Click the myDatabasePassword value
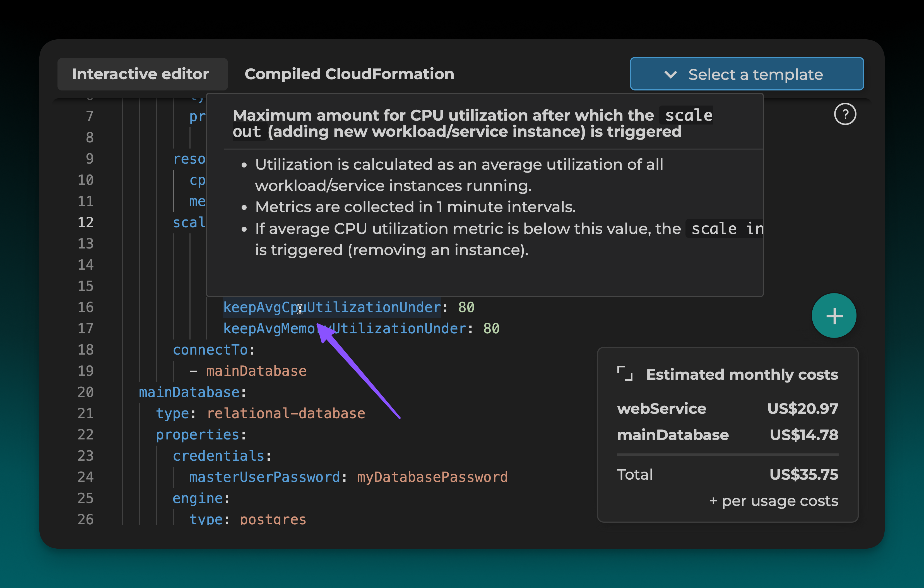924x588 pixels. point(432,477)
